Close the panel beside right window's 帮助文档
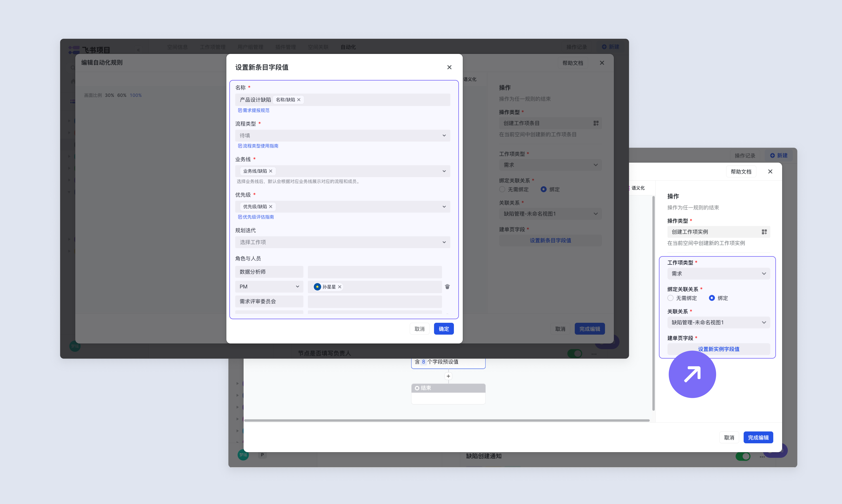This screenshot has width=842, height=504. click(770, 171)
